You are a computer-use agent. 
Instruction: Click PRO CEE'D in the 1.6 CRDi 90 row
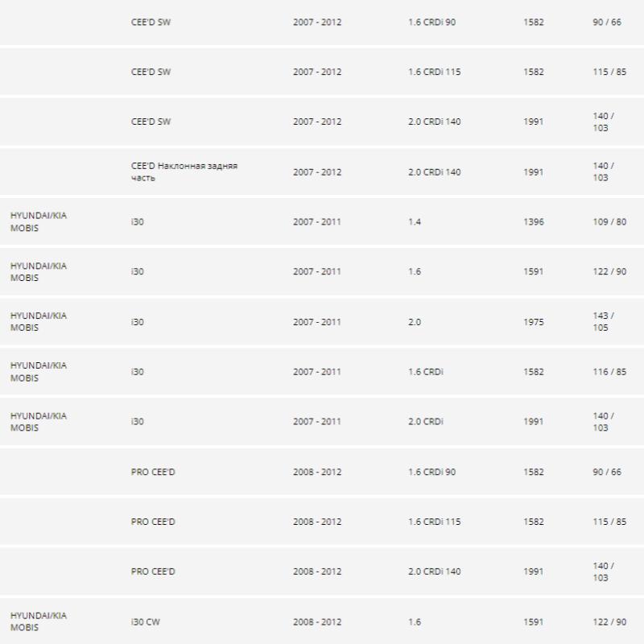(x=153, y=472)
